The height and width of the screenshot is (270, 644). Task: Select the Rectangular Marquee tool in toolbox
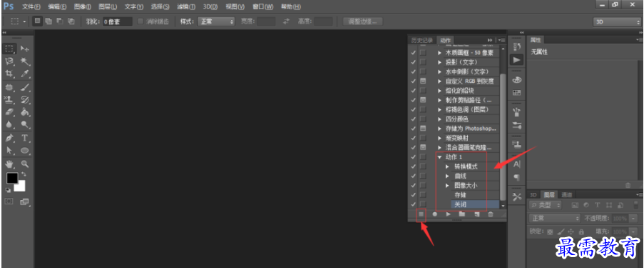click(x=10, y=49)
